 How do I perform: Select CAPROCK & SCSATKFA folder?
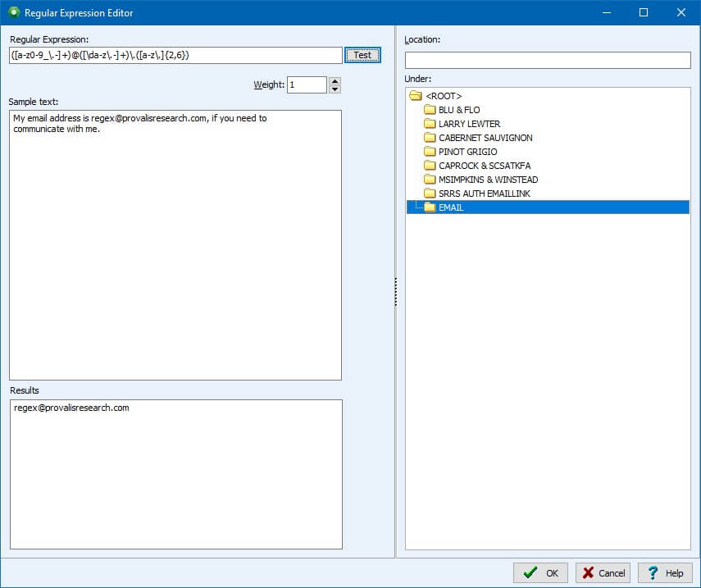coord(484,166)
